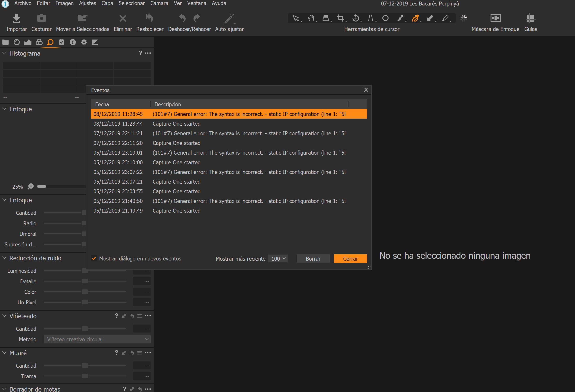This screenshot has height=392, width=575.
Task: Click the Eliminar X icon
Action: pos(123,18)
